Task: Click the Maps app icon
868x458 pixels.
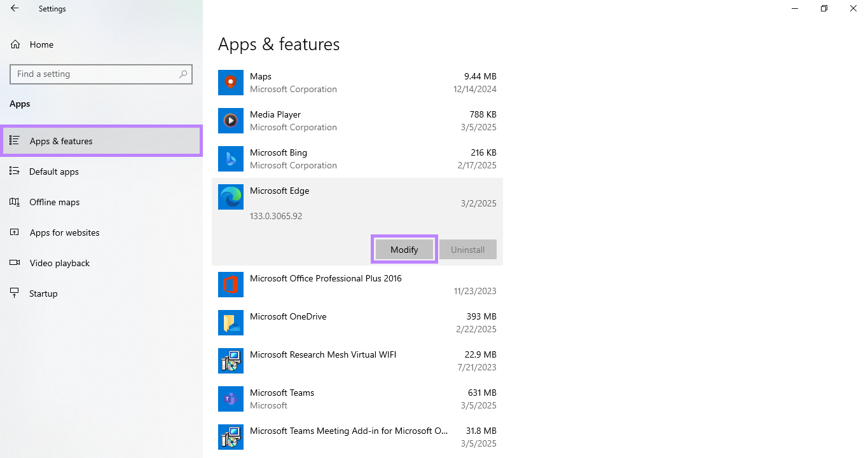Action: pyautogui.click(x=230, y=83)
